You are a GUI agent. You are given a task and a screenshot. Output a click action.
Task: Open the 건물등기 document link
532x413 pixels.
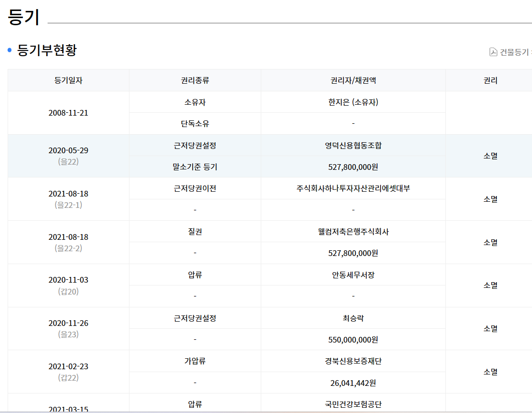515,52
